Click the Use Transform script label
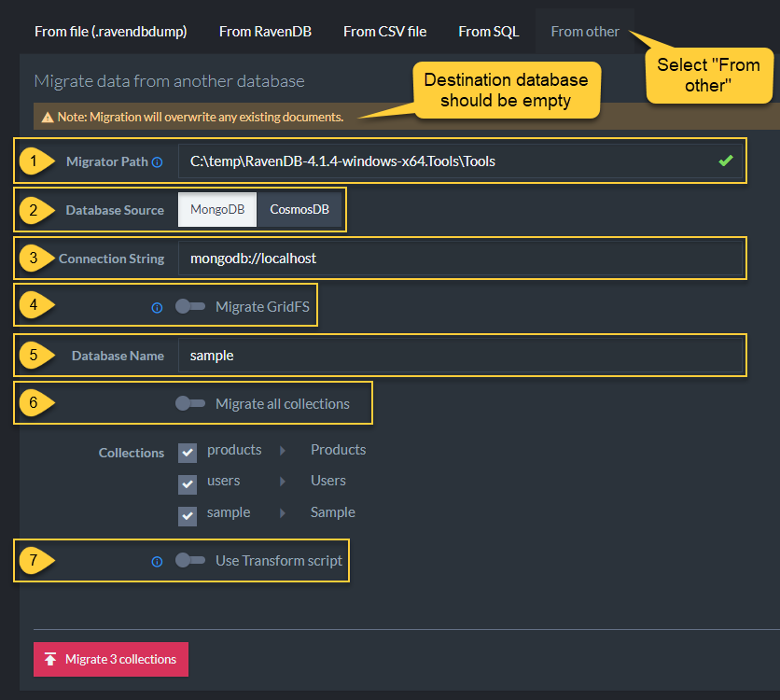The image size is (780, 700). (x=279, y=561)
